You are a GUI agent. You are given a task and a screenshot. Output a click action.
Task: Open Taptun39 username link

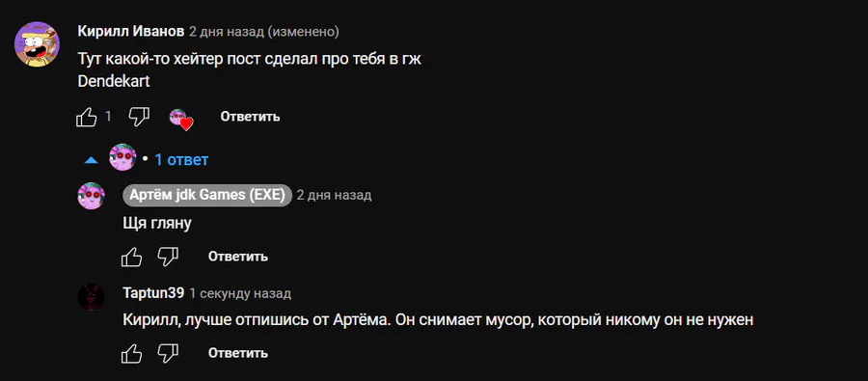click(x=153, y=293)
